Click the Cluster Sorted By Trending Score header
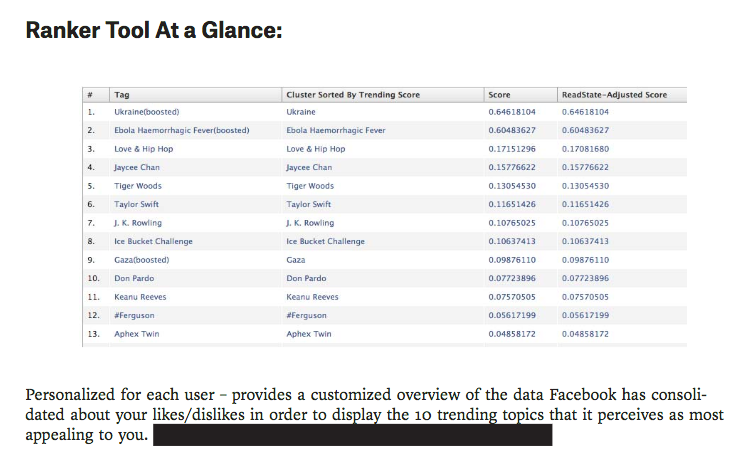 click(x=383, y=95)
